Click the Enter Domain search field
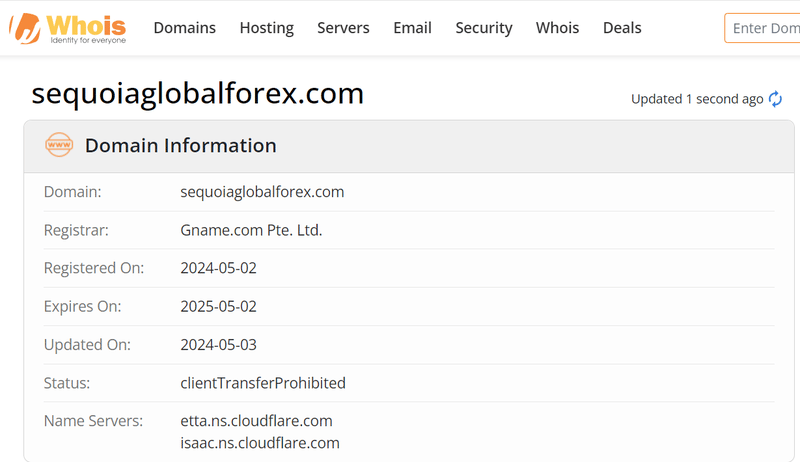Screen dimensions: 800x462 [764, 28]
